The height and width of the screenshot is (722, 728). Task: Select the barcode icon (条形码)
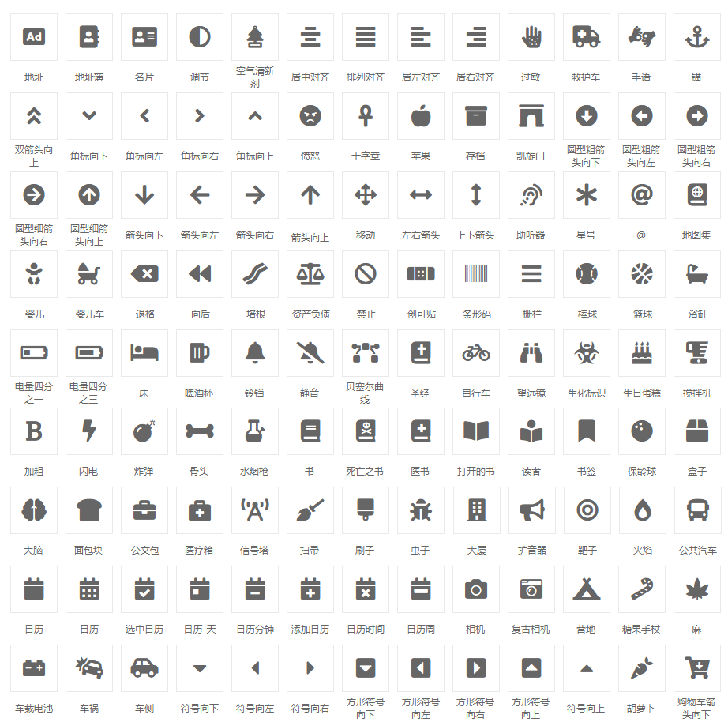pos(476,274)
